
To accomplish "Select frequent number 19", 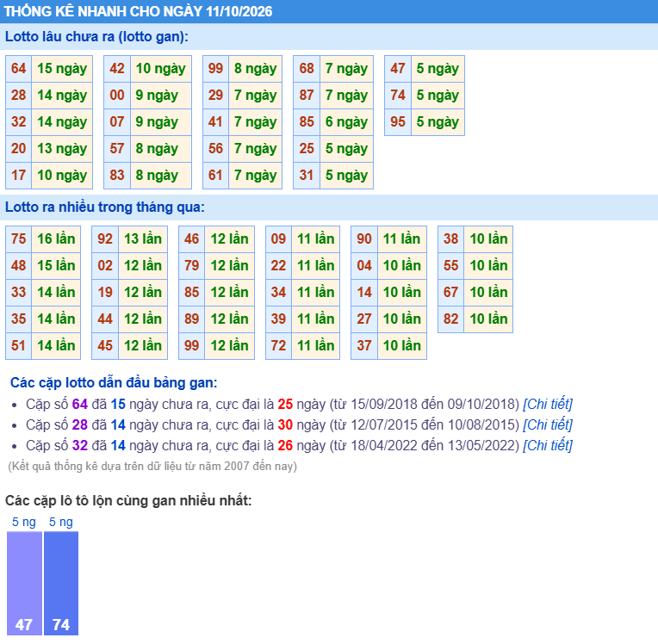I will click(x=105, y=293).
